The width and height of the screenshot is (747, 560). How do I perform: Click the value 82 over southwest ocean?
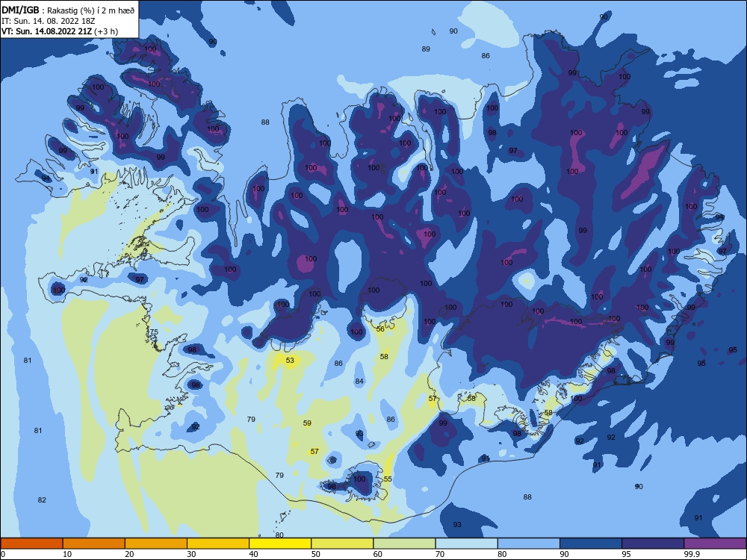tap(42, 500)
